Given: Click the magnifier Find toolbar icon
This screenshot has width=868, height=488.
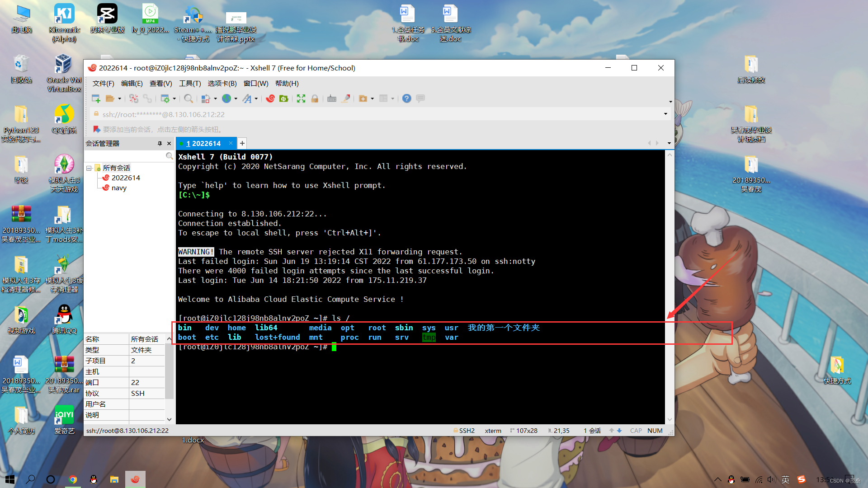Looking at the screenshot, I should 189,99.
